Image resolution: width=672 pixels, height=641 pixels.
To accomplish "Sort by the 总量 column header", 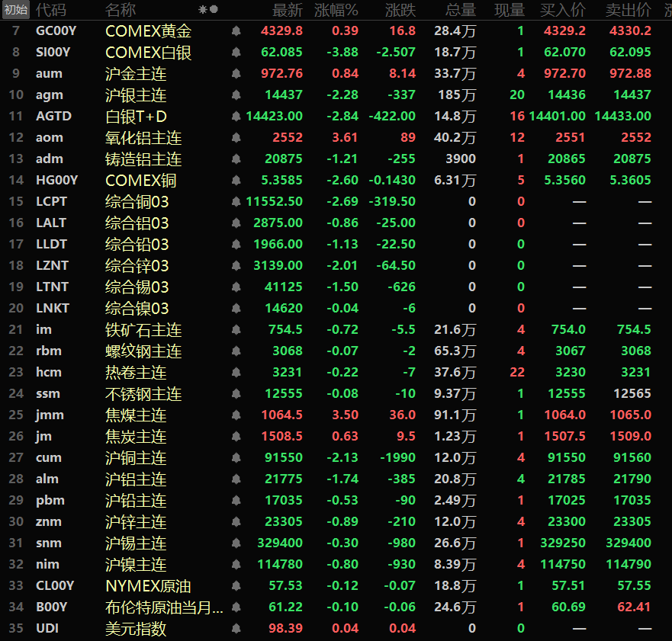I will click(x=461, y=10).
